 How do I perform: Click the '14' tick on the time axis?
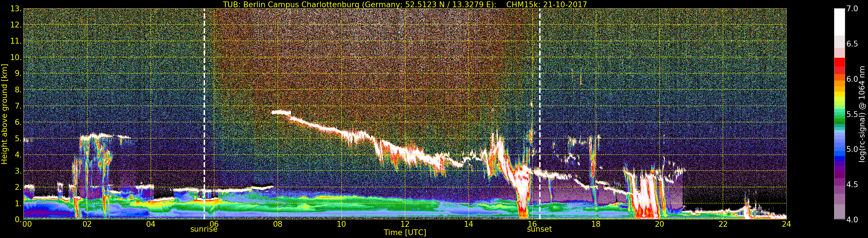click(469, 224)
